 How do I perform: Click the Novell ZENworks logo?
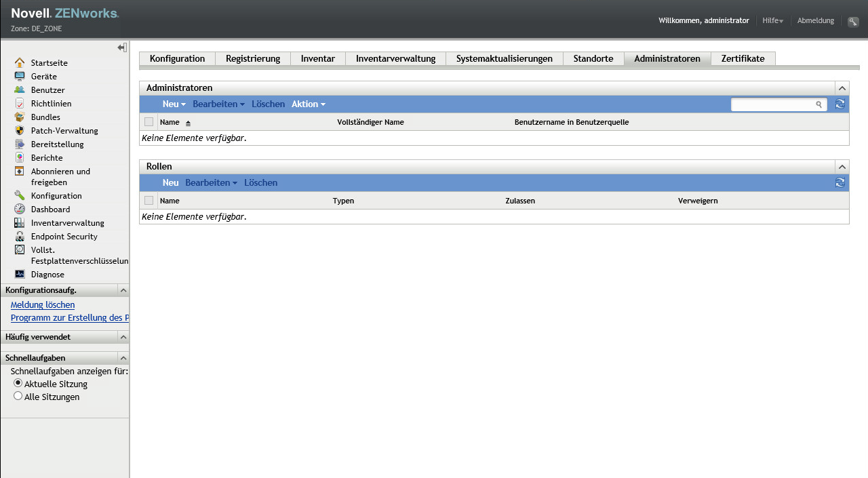[x=64, y=14]
